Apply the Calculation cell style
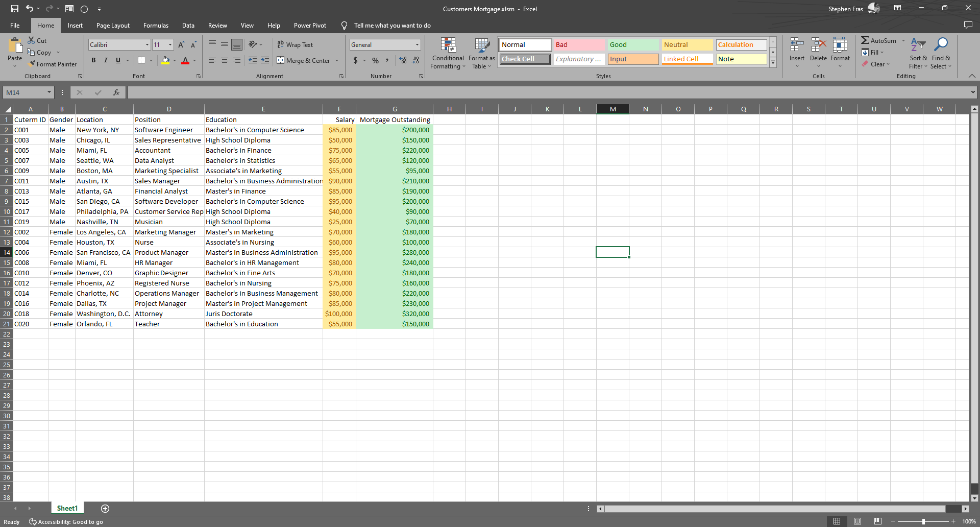This screenshot has width=980, height=527. point(741,45)
